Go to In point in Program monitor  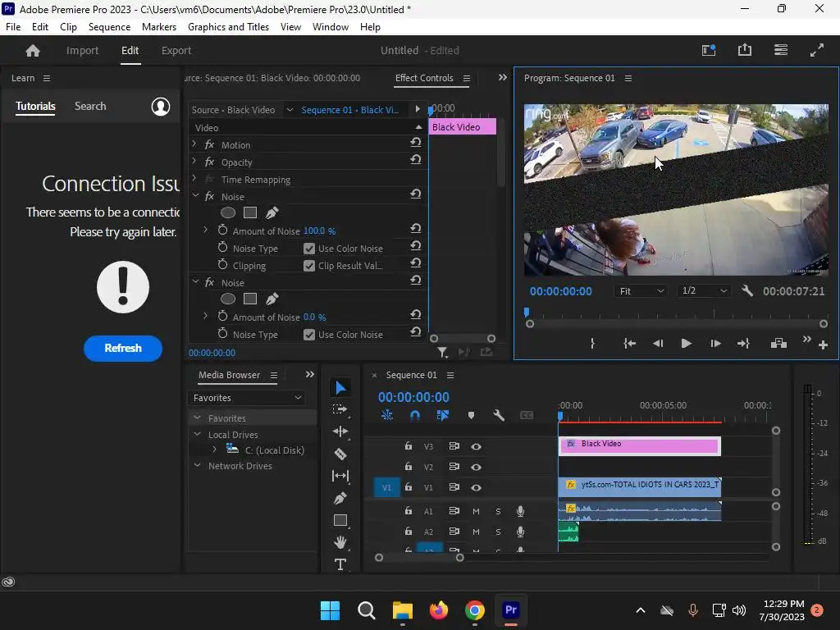coord(629,344)
